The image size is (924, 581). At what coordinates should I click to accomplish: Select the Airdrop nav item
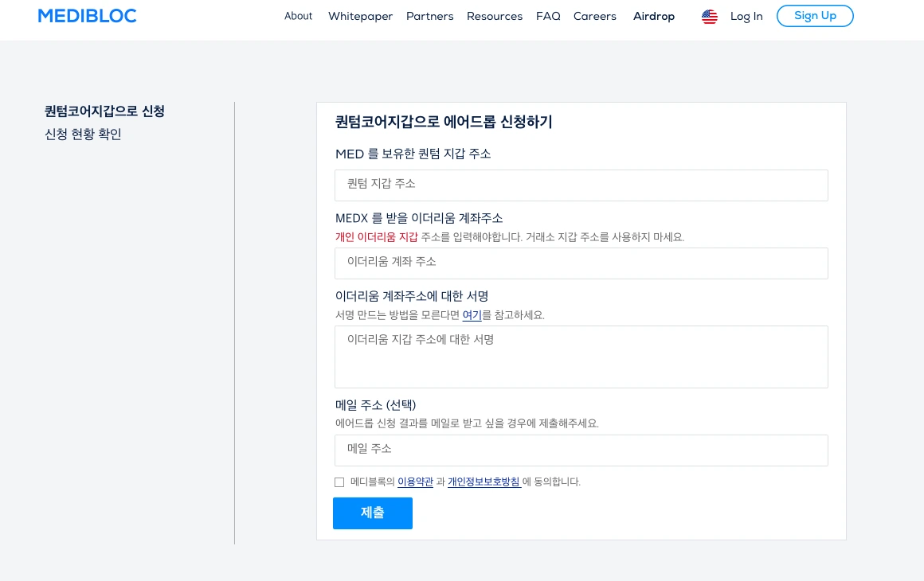pyautogui.click(x=653, y=17)
